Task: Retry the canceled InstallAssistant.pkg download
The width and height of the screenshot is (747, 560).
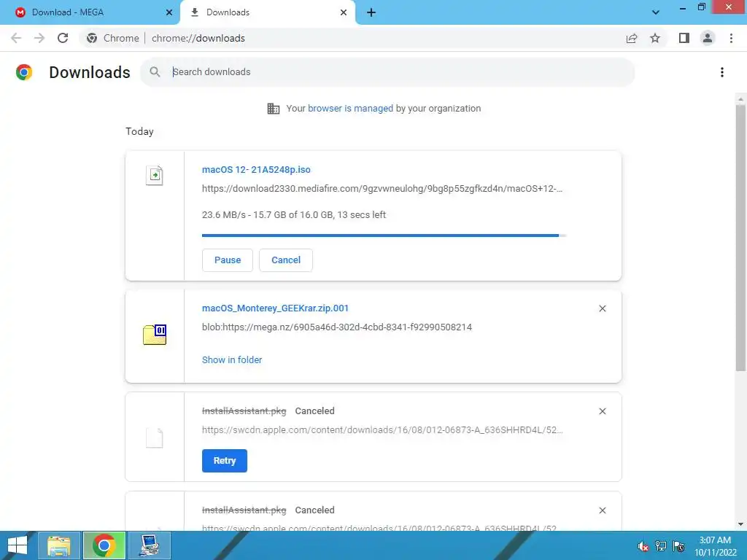Action: tap(225, 461)
